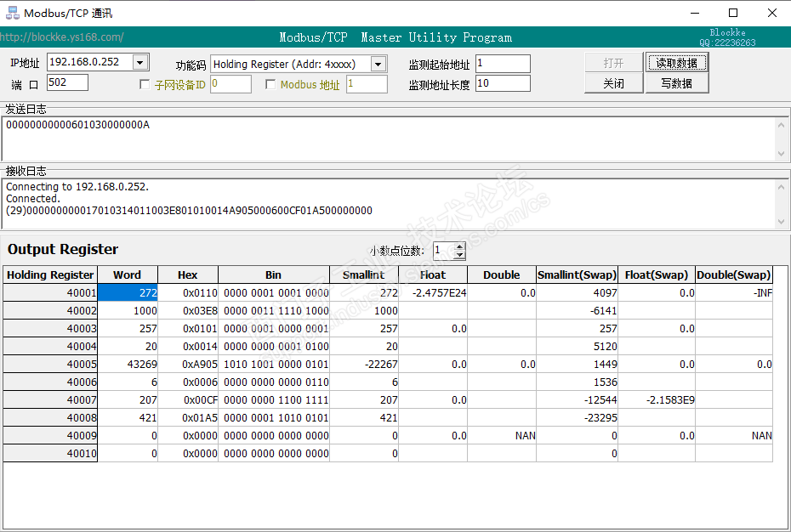
Task: Enable the 子网设备ID checkbox
Action: coord(145,85)
